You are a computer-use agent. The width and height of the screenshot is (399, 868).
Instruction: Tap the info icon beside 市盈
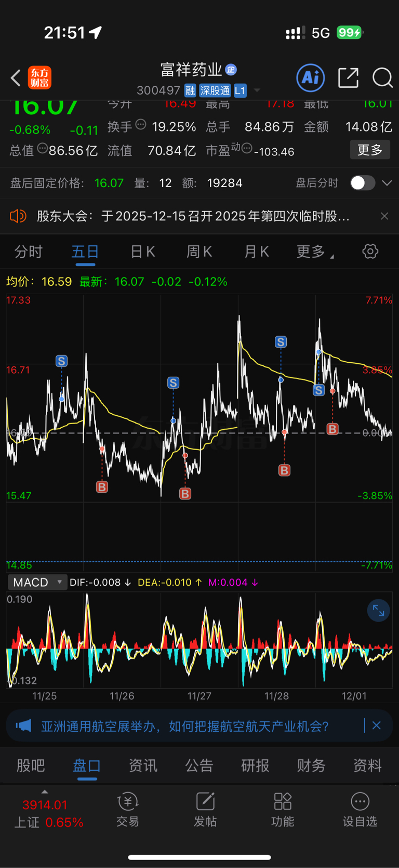pos(247,149)
